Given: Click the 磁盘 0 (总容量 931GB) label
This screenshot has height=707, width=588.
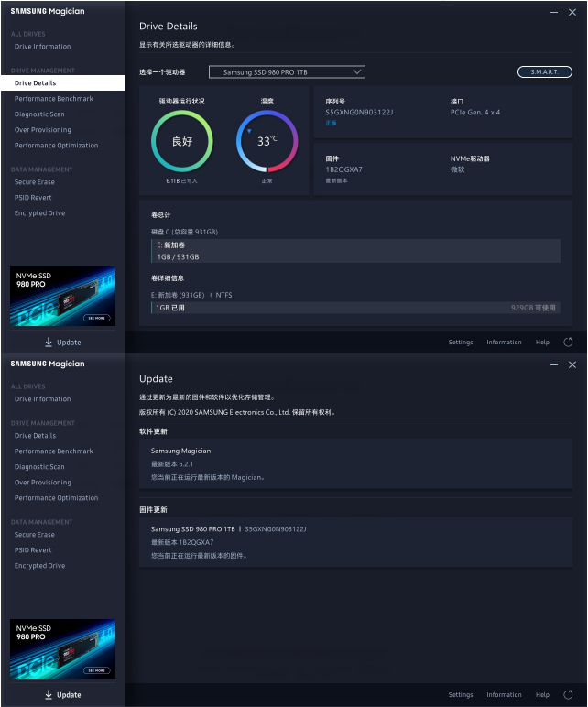Looking at the screenshot, I should pos(184,232).
